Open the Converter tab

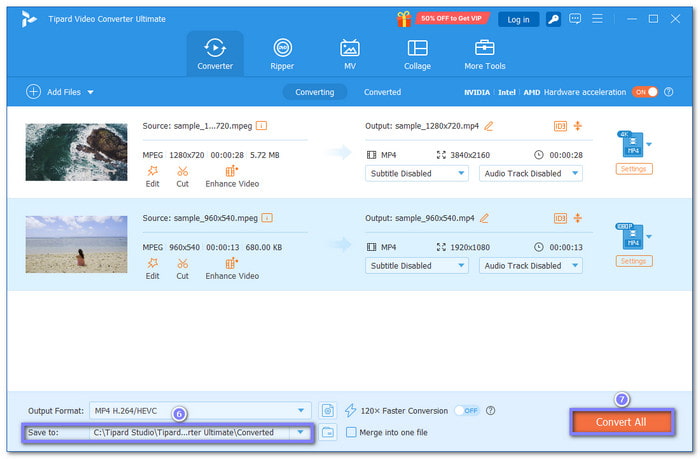(215, 54)
